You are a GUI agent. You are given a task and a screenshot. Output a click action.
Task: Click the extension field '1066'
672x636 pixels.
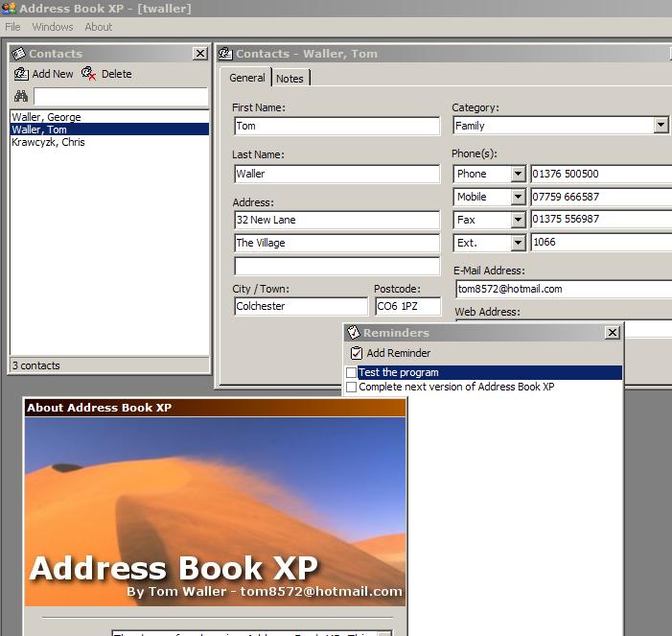tap(601, 243)
